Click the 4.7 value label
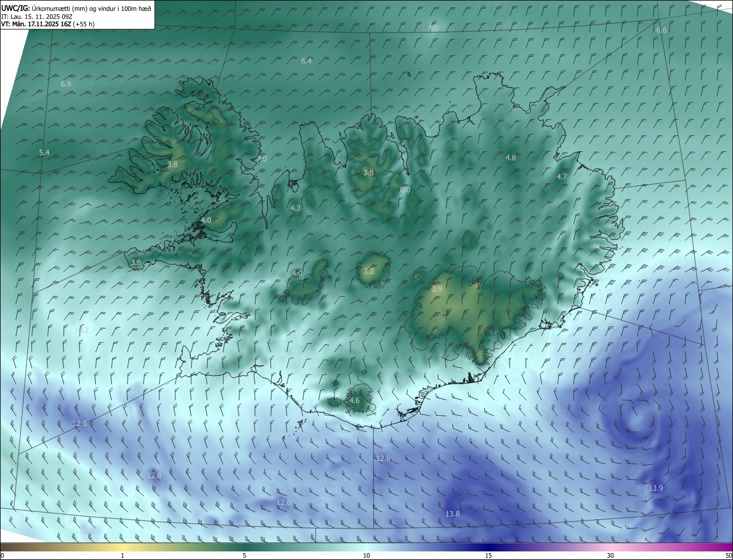Viewport: 733px width, 560px height. 562,176
